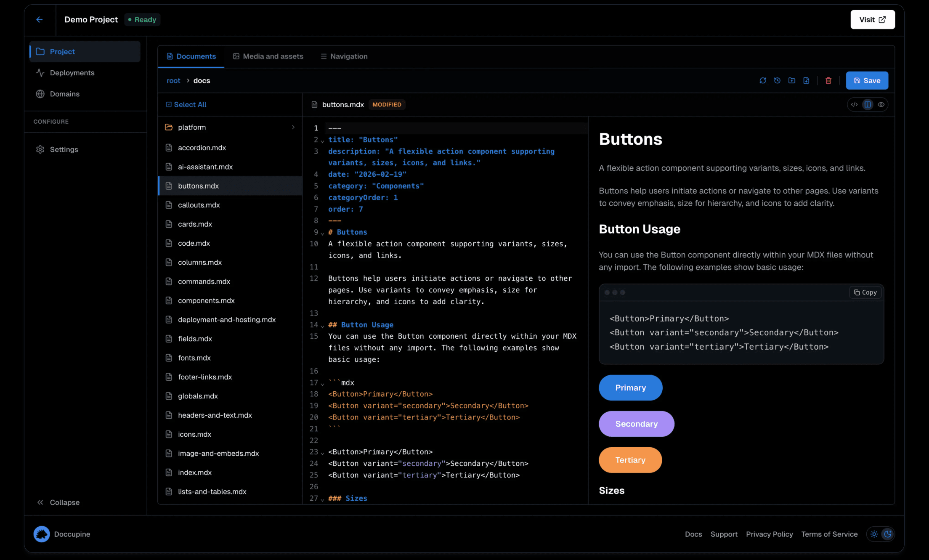Expand the platform folder chevron
This screenshot has height=560, width=929.
tap(293, 127)
